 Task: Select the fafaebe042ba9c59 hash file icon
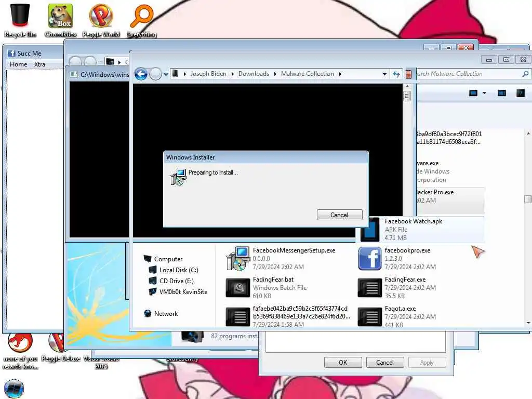coord(237,316)
